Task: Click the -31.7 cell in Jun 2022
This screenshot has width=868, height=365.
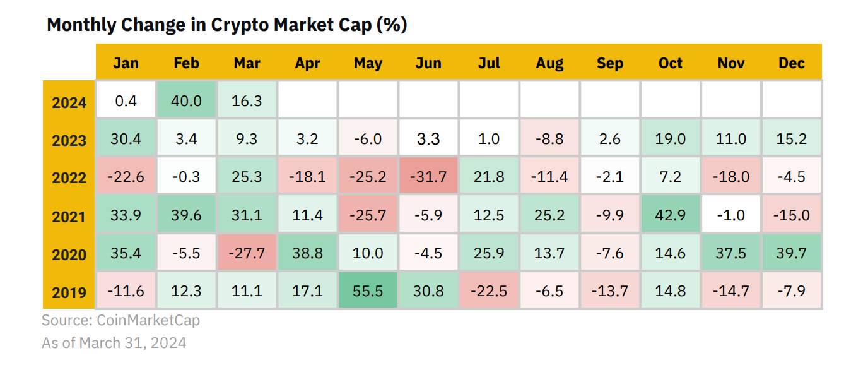Action: coord(428,176)
